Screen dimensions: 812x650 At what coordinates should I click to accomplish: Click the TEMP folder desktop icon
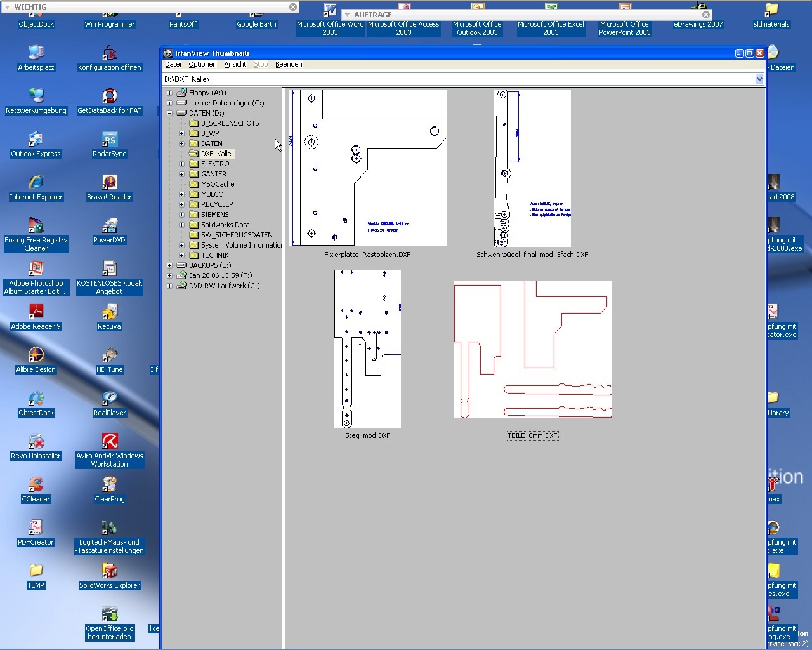pyautogui.click(x=36, y=571)
